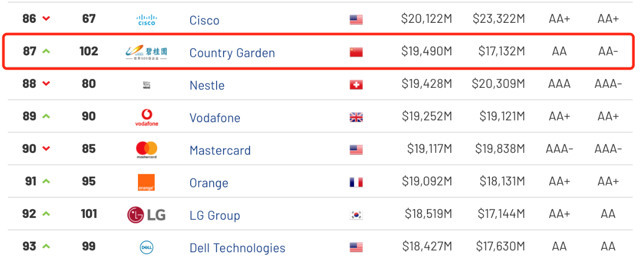Image resolution: width=644 pixels, height=261 pixels.
Task: Open the Mastercard brand link
Action: 220,150
